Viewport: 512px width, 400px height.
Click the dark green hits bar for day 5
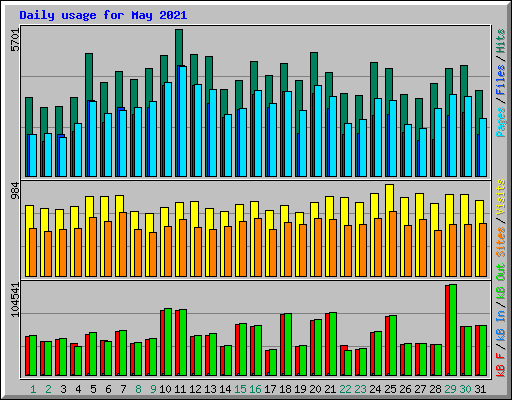(x=89, y=77)
